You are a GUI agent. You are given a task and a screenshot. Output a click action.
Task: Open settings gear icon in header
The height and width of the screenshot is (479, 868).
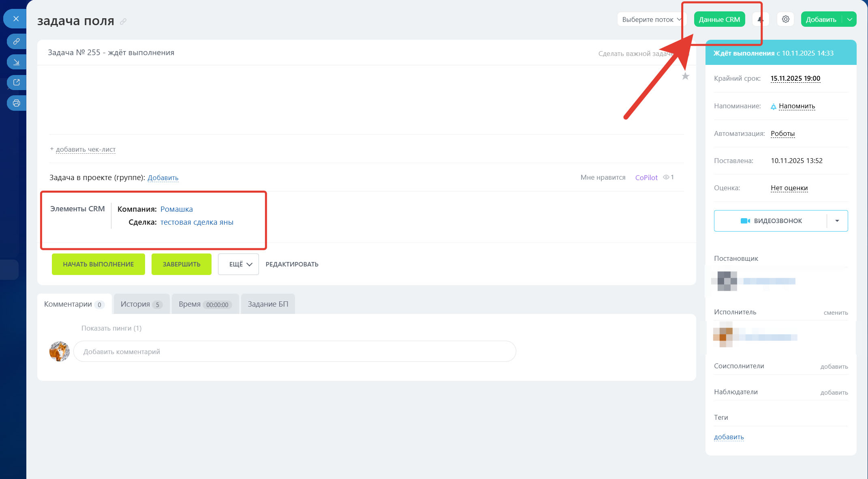(x=785, y=19)
